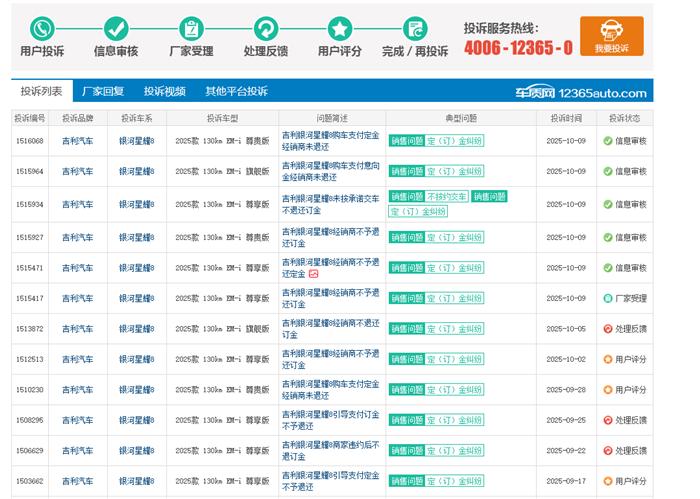Select the 其他平台投诉 tab
Image resolution: width=700 pixels, height=499 pixels.
pos(236,91)
